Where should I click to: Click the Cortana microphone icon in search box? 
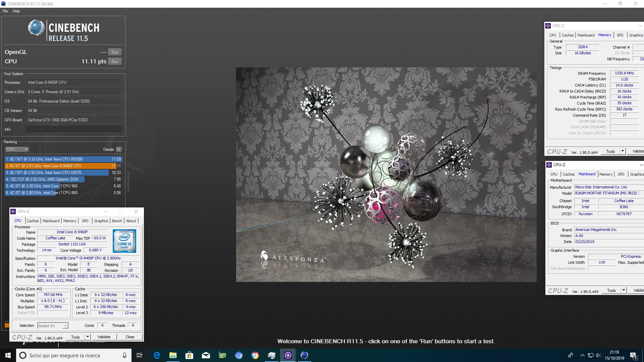point(124,355)
